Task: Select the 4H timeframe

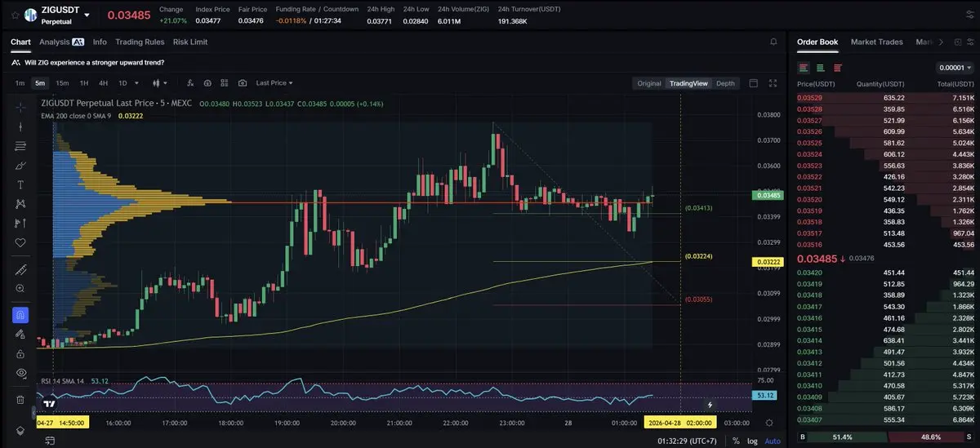Action: [x=103, y=83]
